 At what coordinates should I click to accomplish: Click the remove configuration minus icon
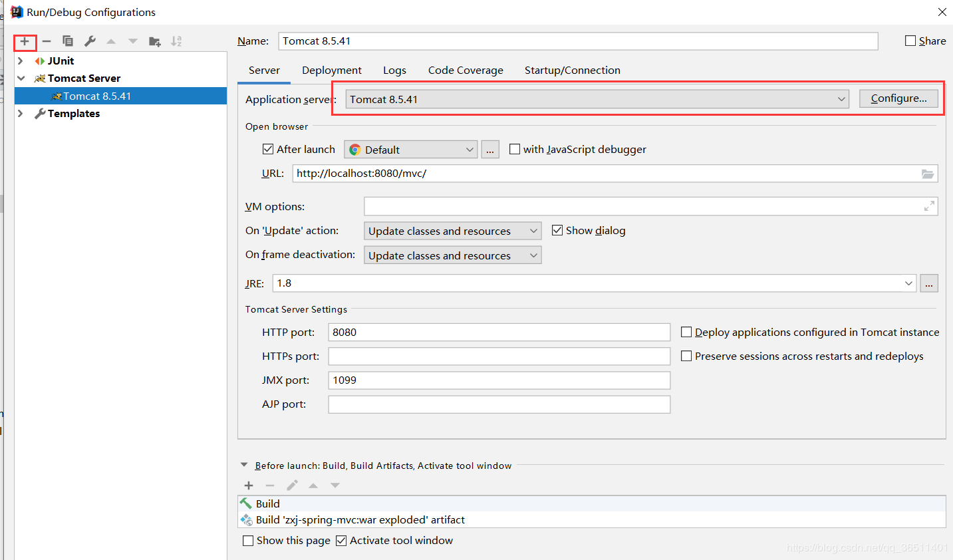tap(47, 41)
